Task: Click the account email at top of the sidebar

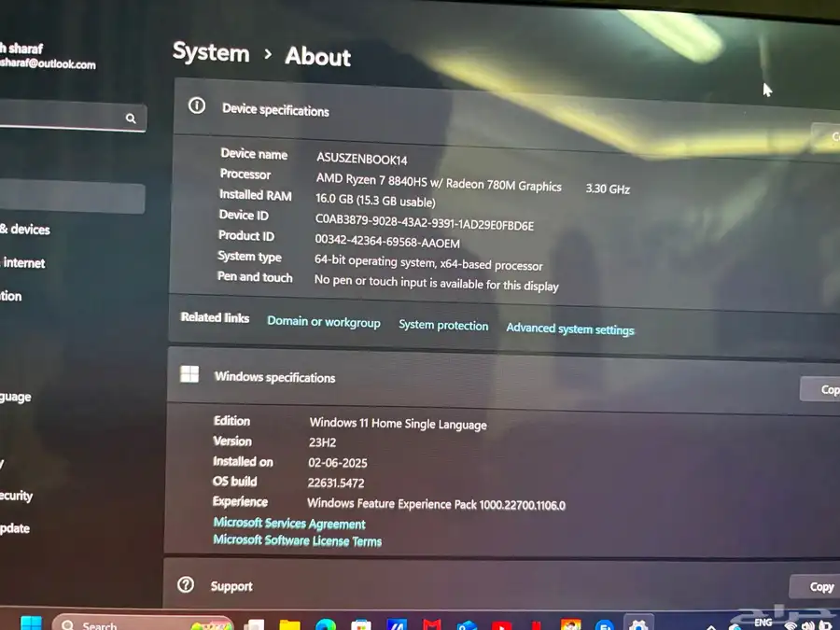Action: (x=48, y=63)
